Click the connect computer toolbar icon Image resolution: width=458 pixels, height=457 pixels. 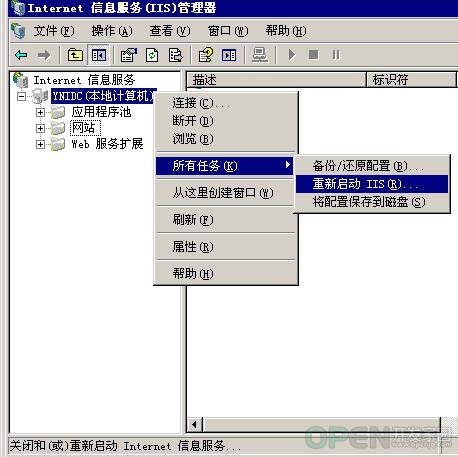[x=260, y=55]
